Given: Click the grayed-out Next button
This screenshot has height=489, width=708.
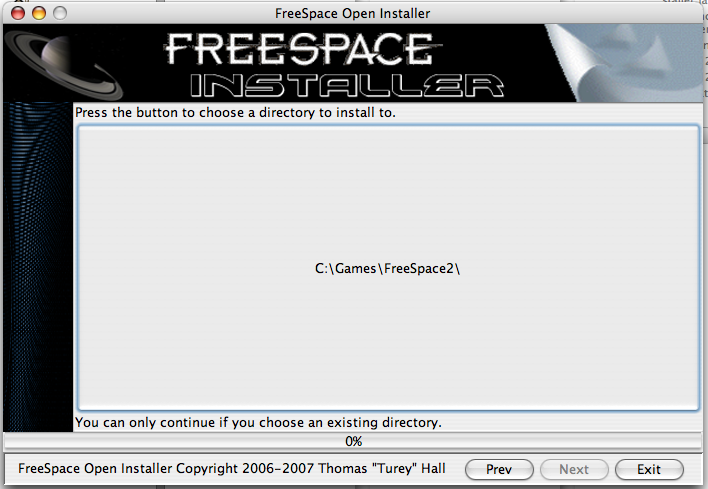Looking at the screenshot, I should [574, 470].
